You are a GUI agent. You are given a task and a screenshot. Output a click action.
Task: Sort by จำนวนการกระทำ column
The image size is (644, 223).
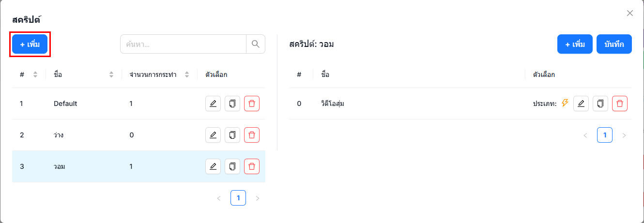(187, 74)
